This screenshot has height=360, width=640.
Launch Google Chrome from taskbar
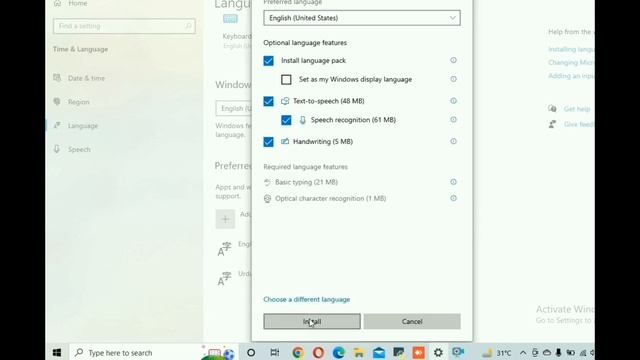click(x=298, y=353)
